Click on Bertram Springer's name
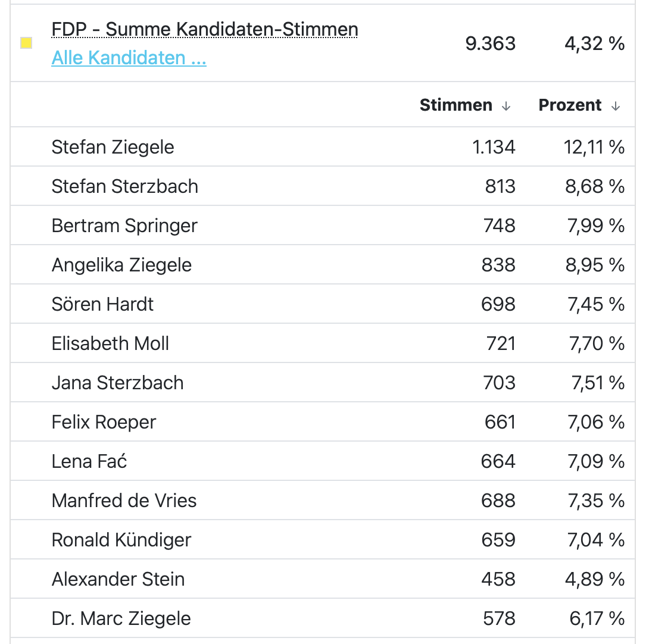Image resolution: width=649 pixels, height=644 pixels. pos(124,226)
